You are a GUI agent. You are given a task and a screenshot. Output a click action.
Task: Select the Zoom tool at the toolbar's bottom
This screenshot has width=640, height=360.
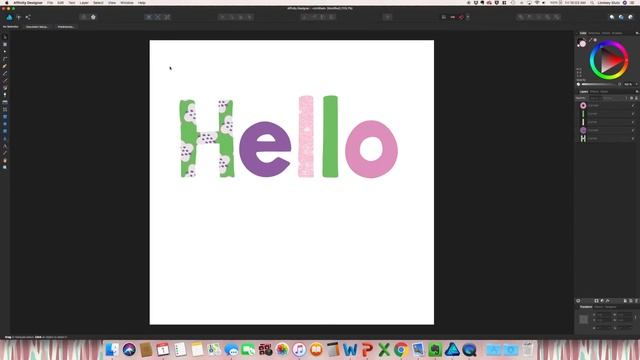5,167
